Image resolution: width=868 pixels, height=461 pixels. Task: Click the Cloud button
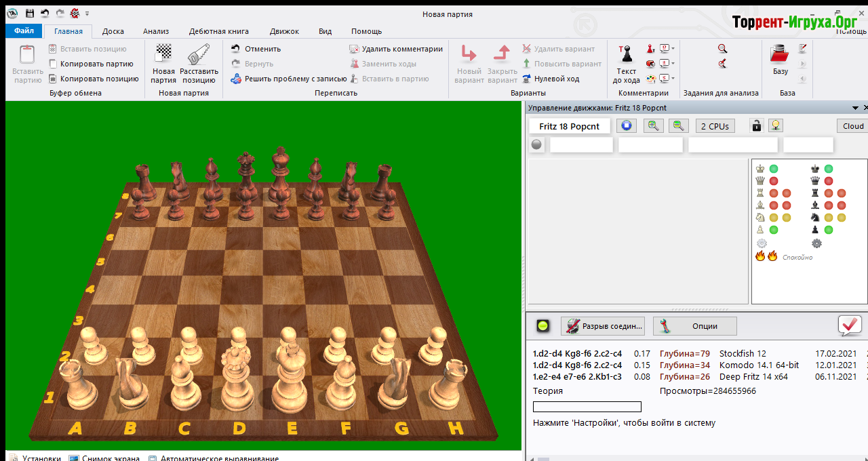tap(852, 126)
